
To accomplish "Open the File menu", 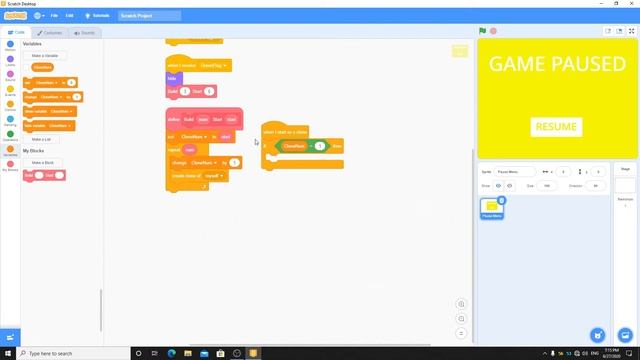I will point(54,16).
